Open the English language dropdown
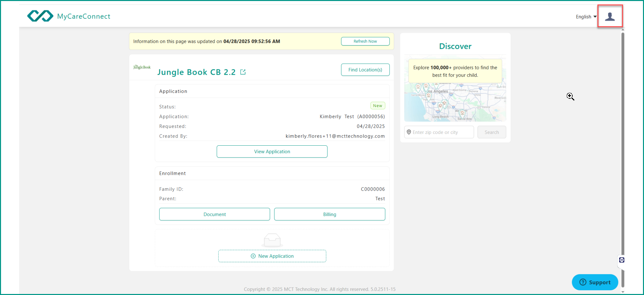 point(586,17)
